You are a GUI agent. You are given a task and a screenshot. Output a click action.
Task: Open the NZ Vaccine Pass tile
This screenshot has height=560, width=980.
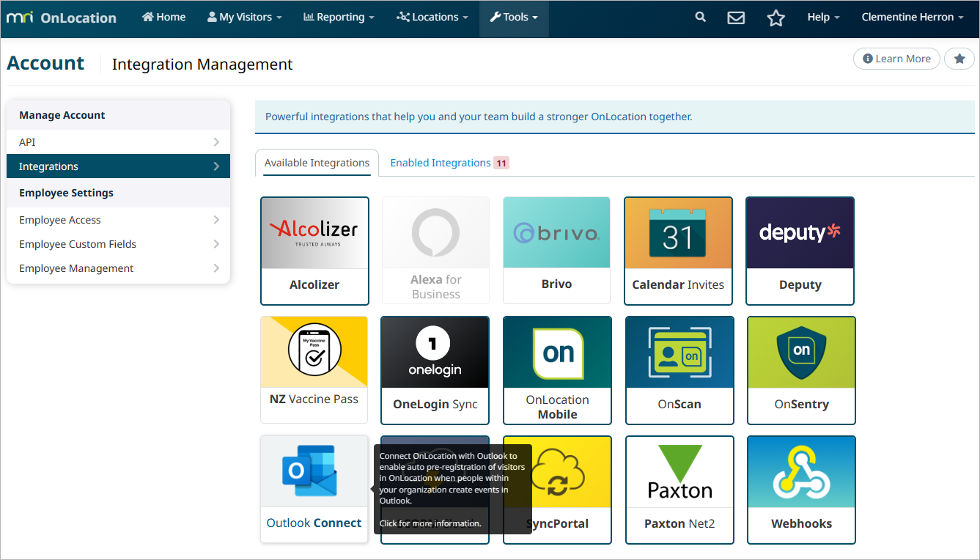314,369
